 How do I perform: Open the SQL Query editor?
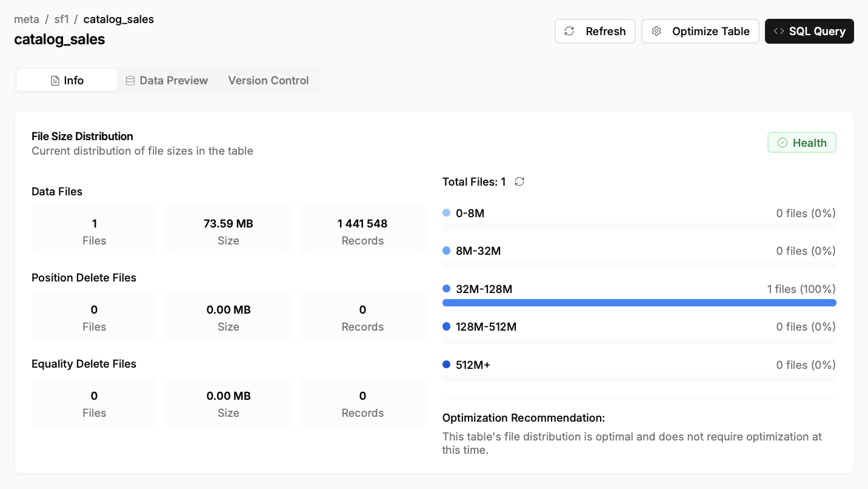coord(809,32)
